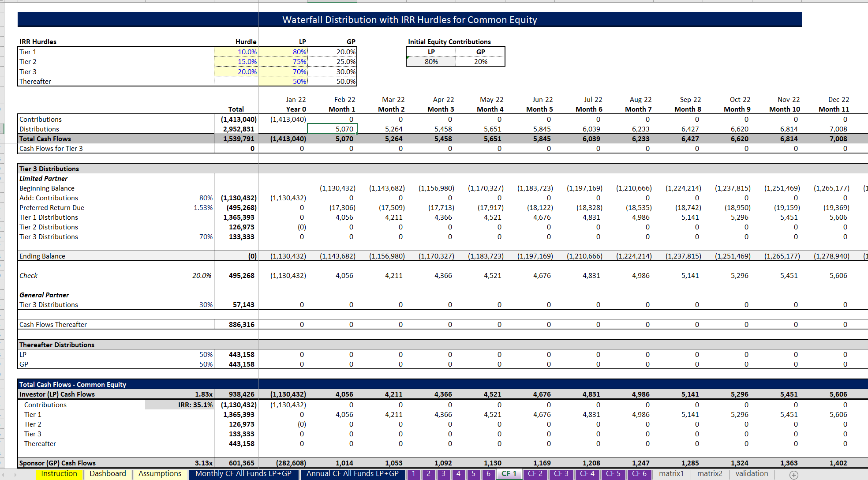Open the Assumptions sheet

tap(160, 474)
